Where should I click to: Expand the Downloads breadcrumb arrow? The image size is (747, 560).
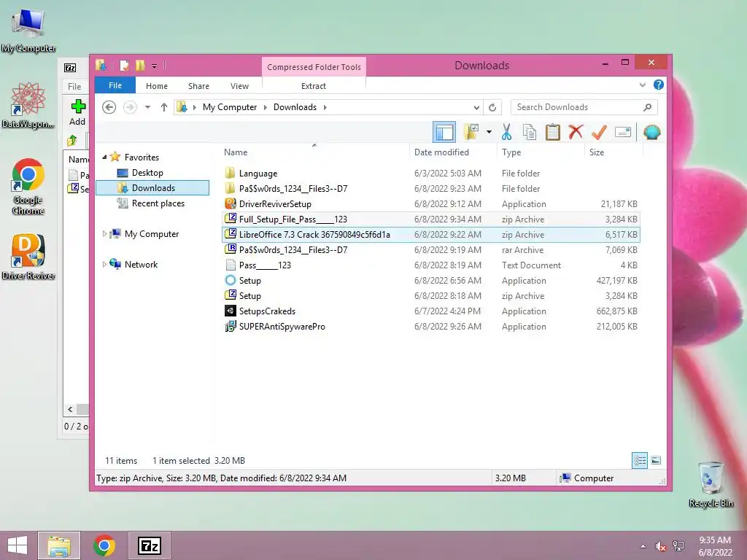(325, 107)
